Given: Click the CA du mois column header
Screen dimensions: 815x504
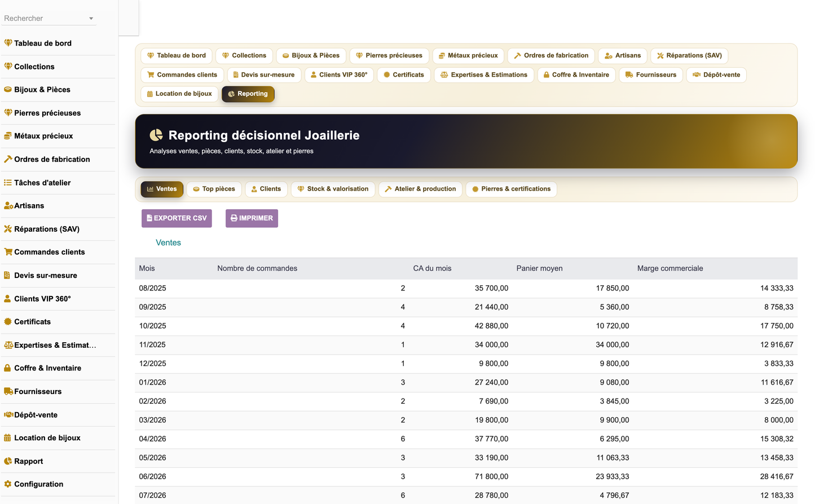Looking at the screenshot, I should coord(432,268).
